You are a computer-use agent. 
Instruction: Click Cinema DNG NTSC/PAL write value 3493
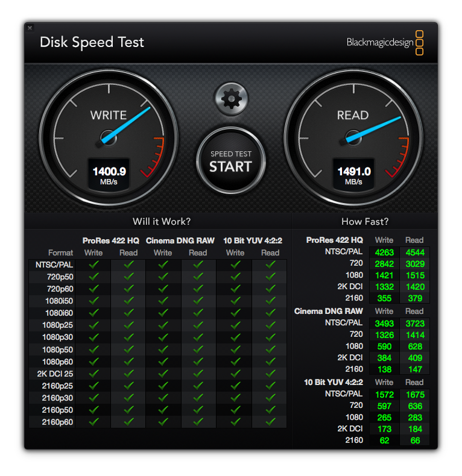[x=384, y=324]
